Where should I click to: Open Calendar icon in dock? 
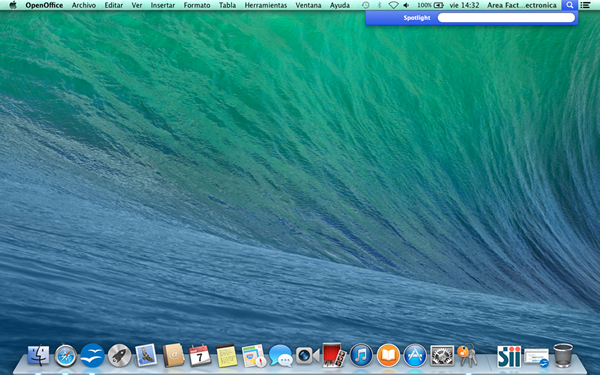point(200,355)
